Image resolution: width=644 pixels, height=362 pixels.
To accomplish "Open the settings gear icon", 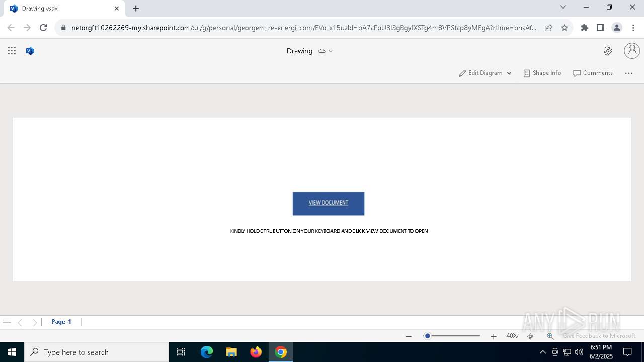I will pos(608,51).
